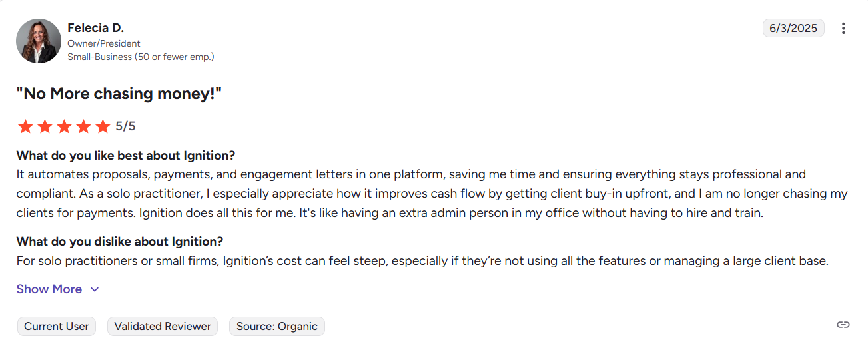Click the "What do you like best" heading
868x352 pixels.
click(125, 156)
